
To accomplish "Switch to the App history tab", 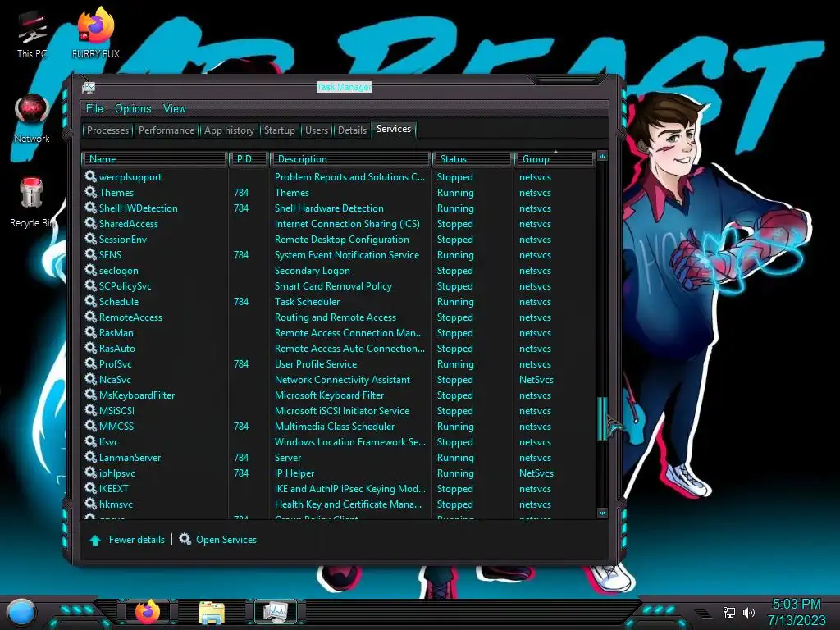I will 229,130.
